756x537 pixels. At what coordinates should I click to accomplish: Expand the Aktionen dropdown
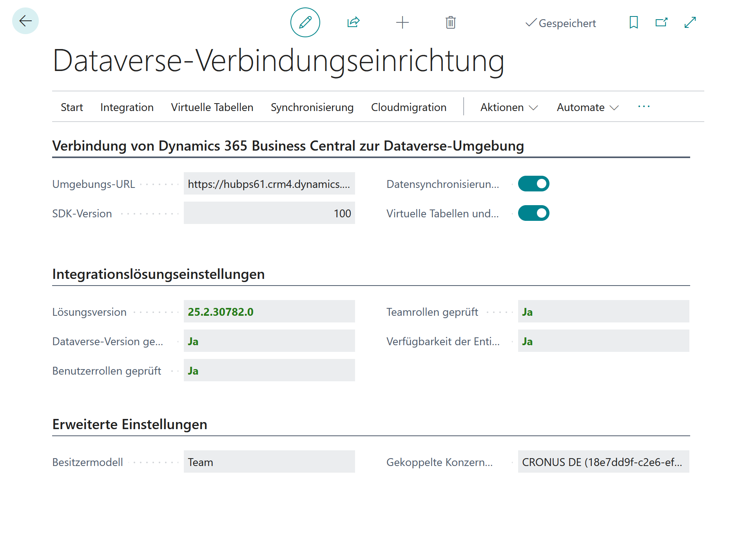[x=509, y=107]
